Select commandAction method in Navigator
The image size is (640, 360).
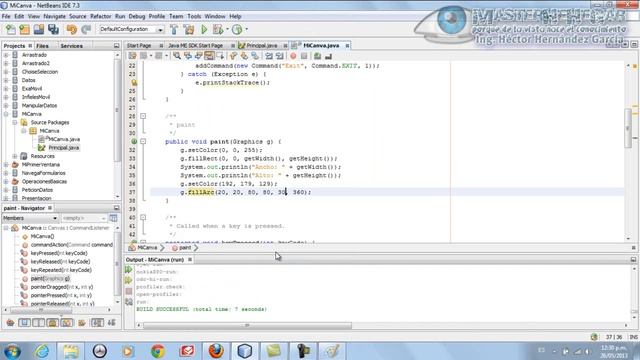(x=71, y=245)
